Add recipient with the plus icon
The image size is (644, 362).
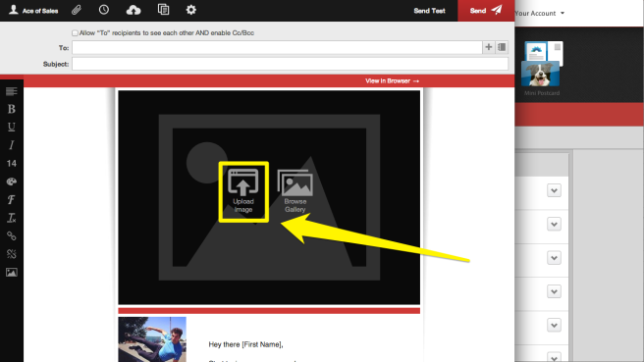coord(488,47)
